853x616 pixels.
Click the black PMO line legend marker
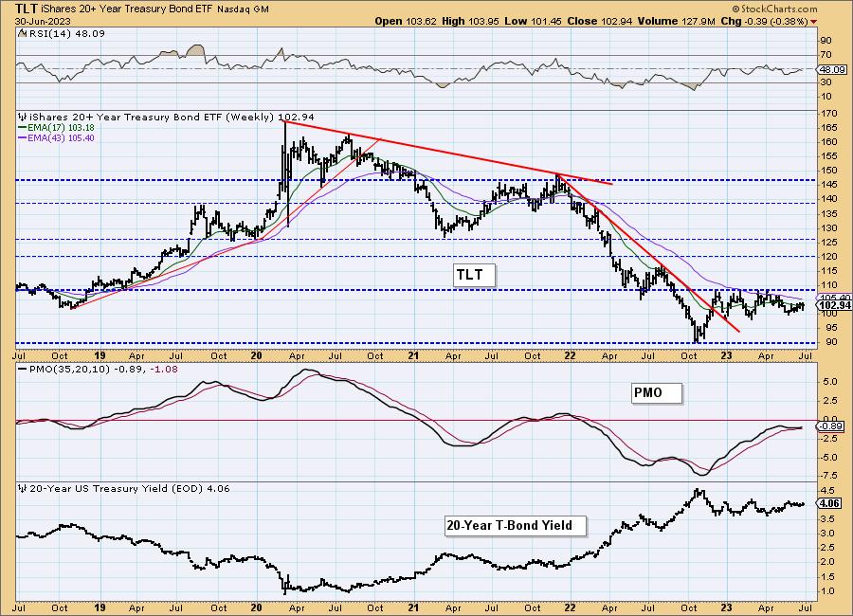pyautogui.click(x=23, y=369)
